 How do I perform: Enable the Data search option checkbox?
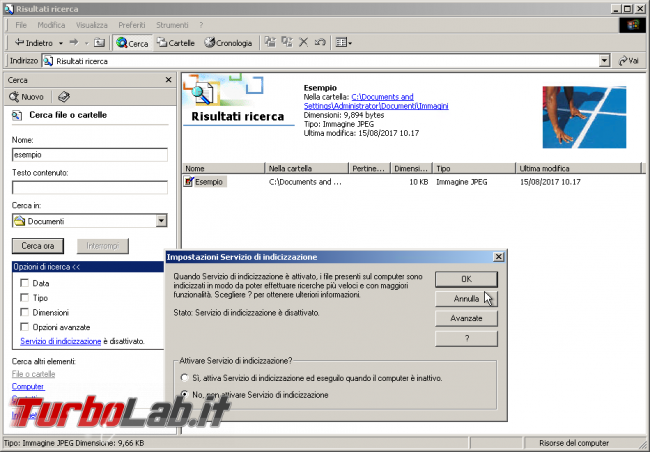coord(24,283)
